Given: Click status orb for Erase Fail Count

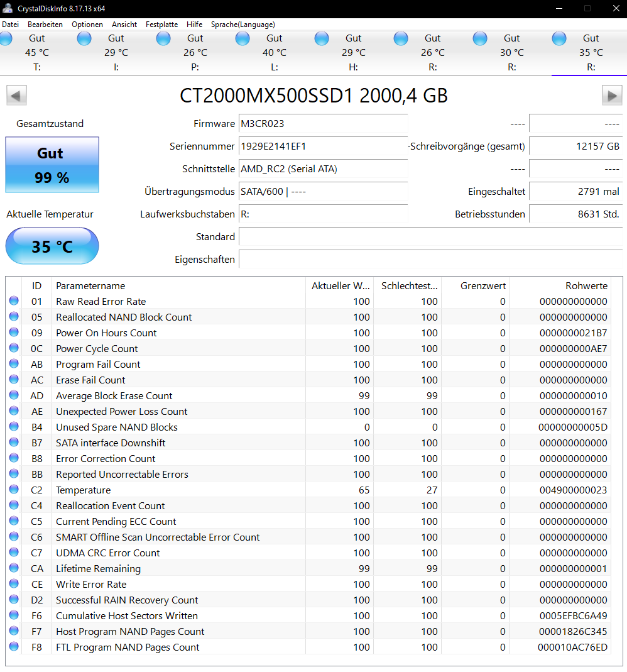Looking at the screenshot, I should click(14, 379).
